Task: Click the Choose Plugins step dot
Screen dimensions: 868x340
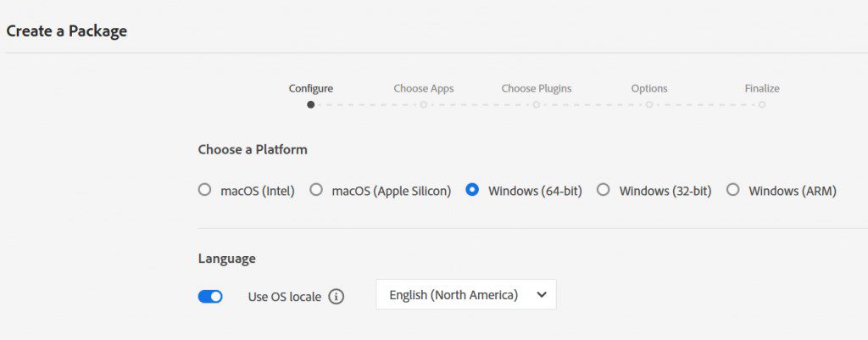Action: [537, 105]
